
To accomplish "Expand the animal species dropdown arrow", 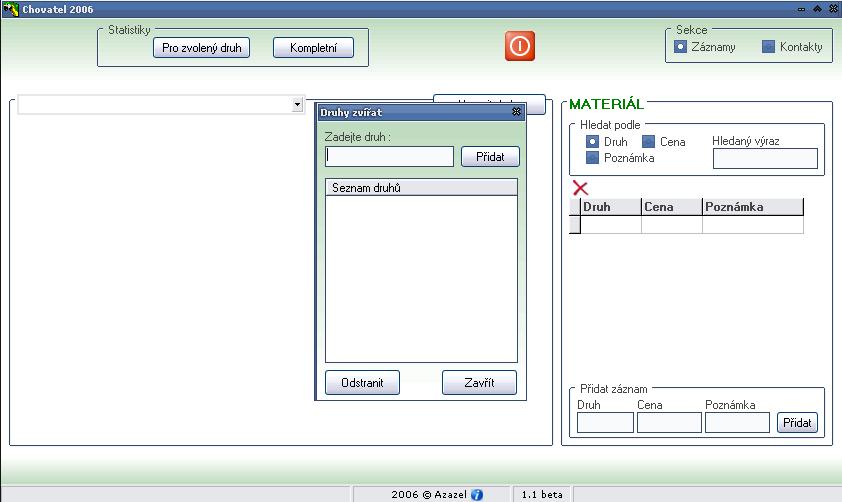I will pyautogui.click(x=297, y=105).
